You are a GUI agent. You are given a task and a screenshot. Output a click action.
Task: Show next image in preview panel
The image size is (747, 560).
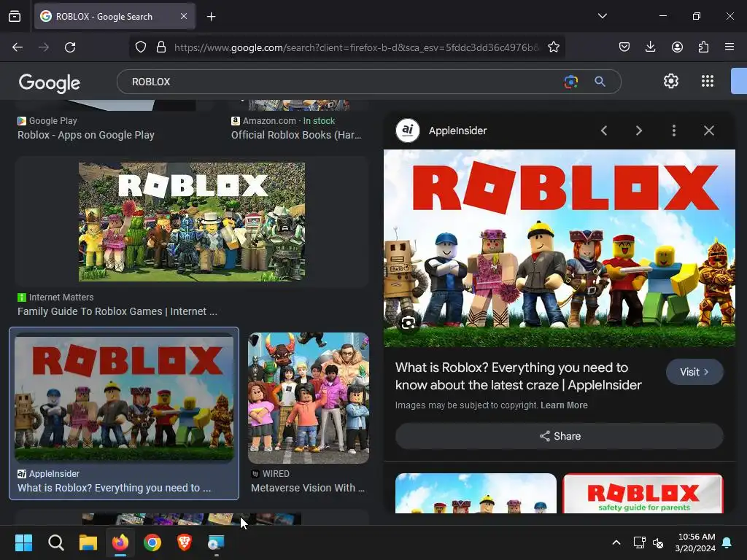coord(639,131)
